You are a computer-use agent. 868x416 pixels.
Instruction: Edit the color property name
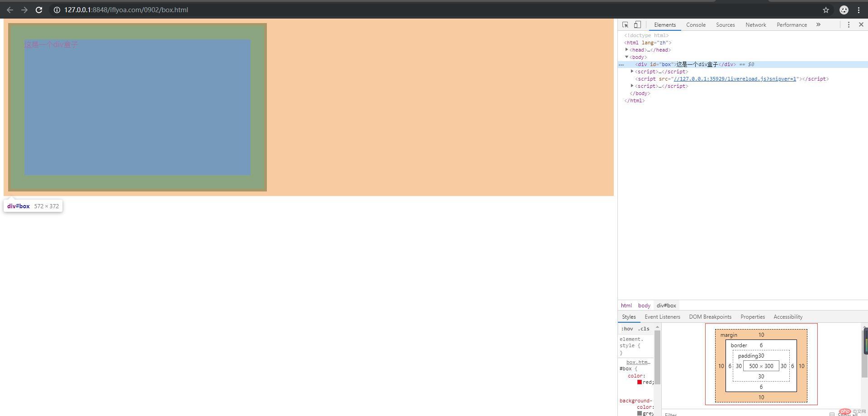[x=635, y=376]
